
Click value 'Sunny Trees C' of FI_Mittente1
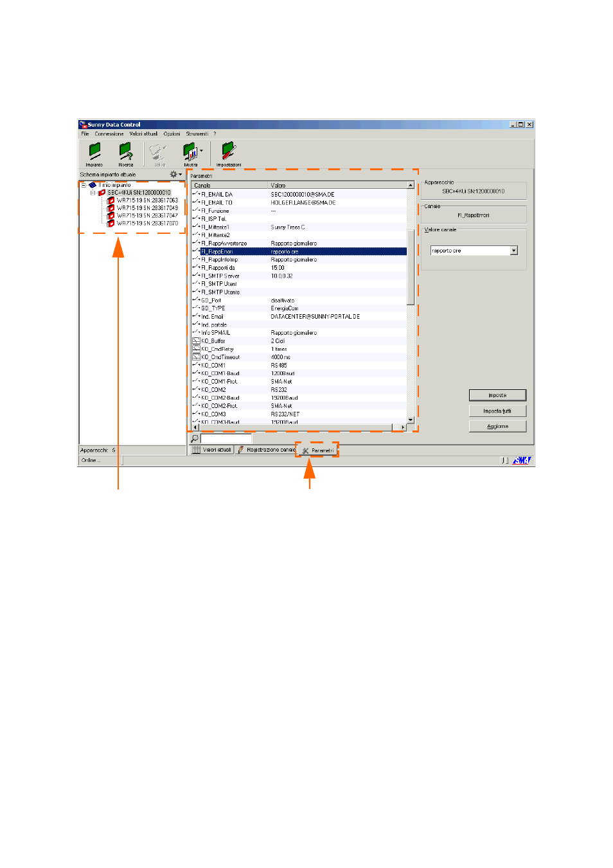point(288,227)
